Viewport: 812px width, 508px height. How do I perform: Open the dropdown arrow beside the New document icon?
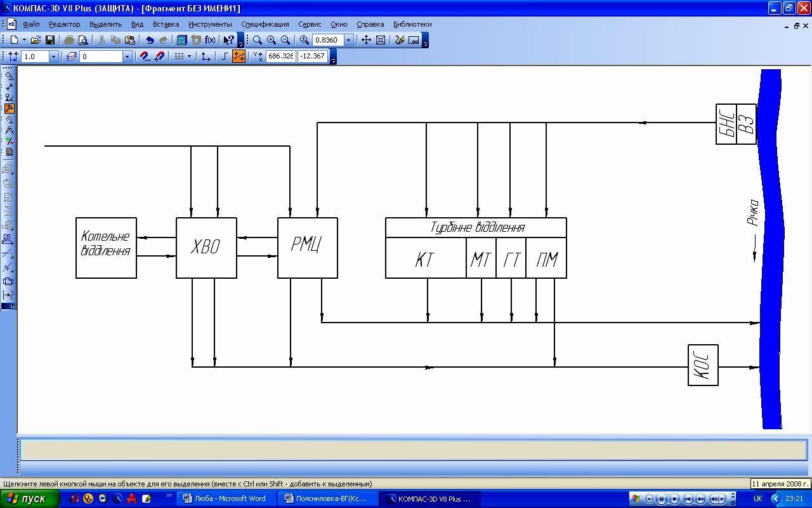23,40
